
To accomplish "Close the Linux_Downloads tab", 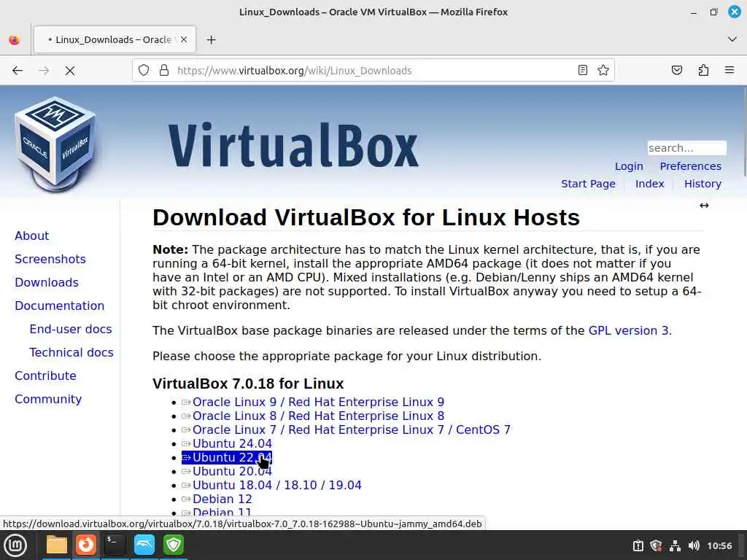I will pyautogui.click(x=184, y=39).
